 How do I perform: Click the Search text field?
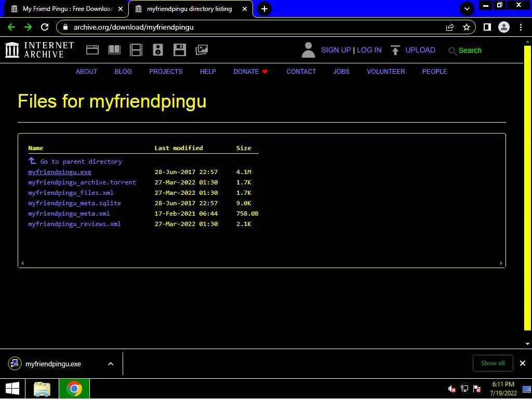click(470, 50)
